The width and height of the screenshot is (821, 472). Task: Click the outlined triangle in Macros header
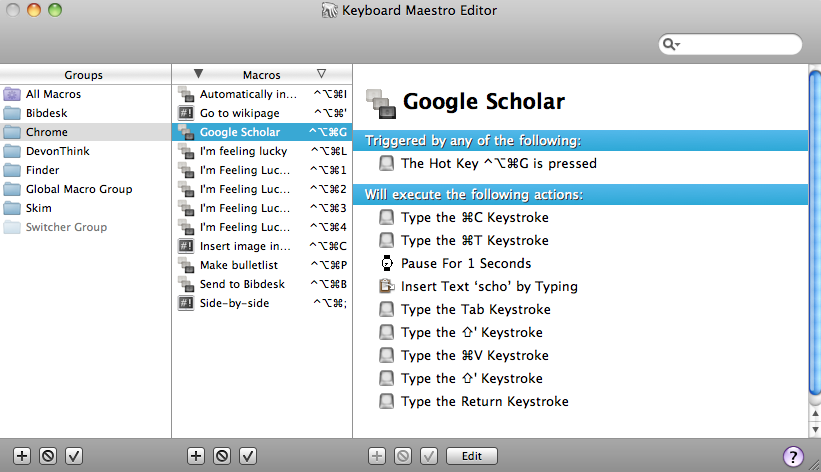321,74
